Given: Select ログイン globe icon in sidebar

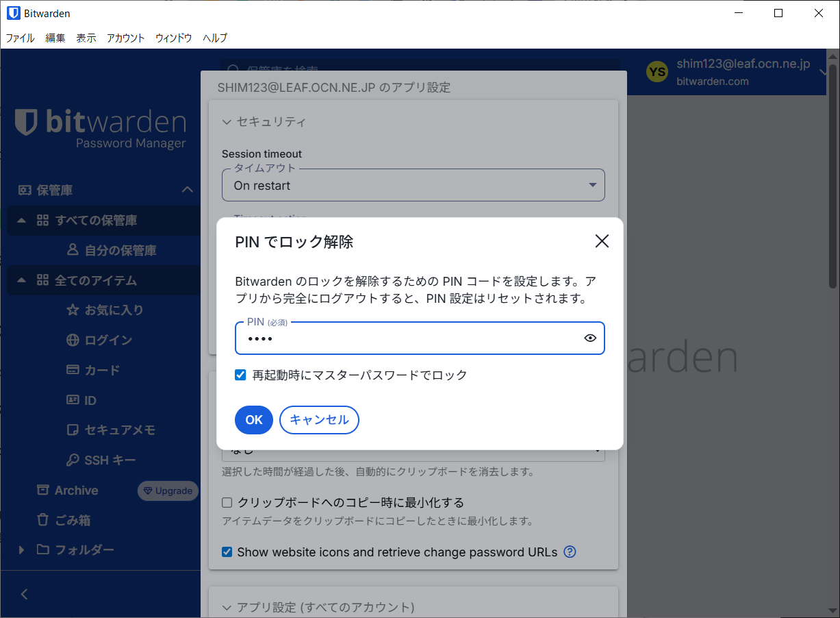Looking at the screenshot, I should (73, 341).
